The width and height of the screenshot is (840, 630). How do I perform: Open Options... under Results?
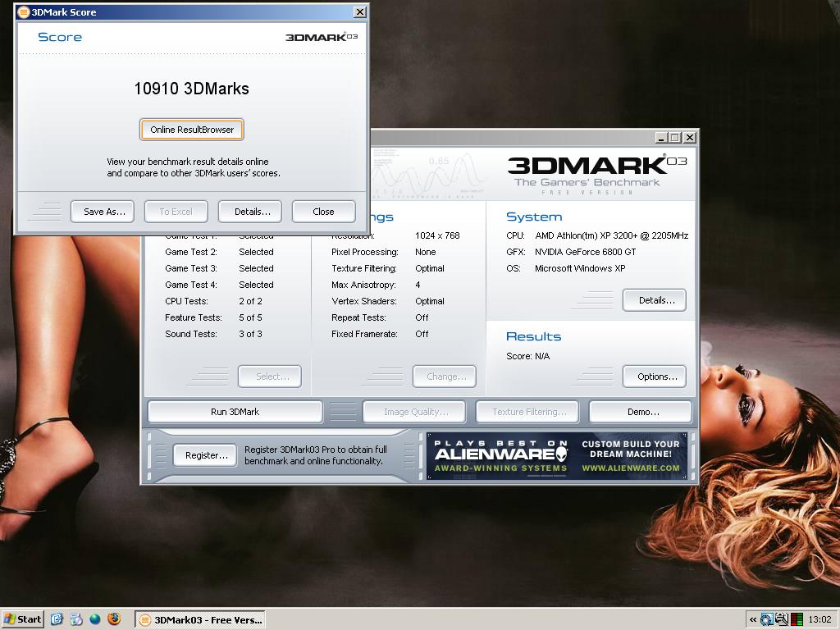point(654,377)
